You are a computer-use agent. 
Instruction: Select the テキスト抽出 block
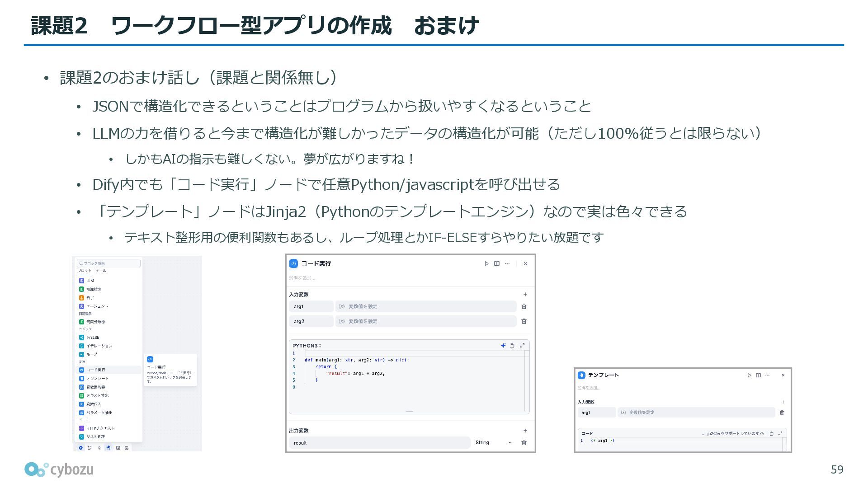pyautogui.click(x=109, y=396)
